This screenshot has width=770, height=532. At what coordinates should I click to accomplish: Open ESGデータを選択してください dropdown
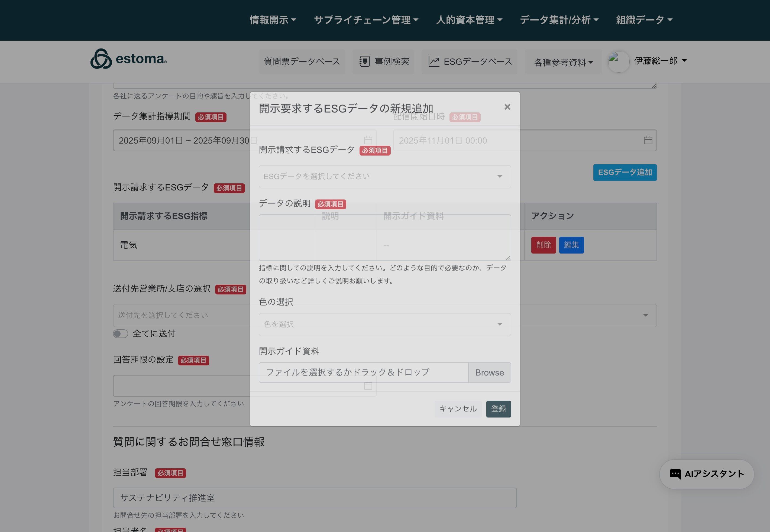pyautogui.click(x=384, y=177)
